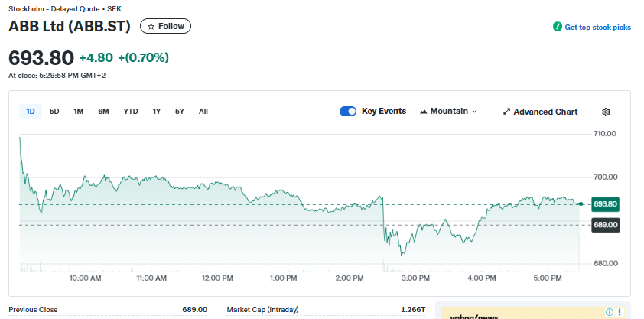Select the All time range
The image size is (644, 319).
[203, 112]
